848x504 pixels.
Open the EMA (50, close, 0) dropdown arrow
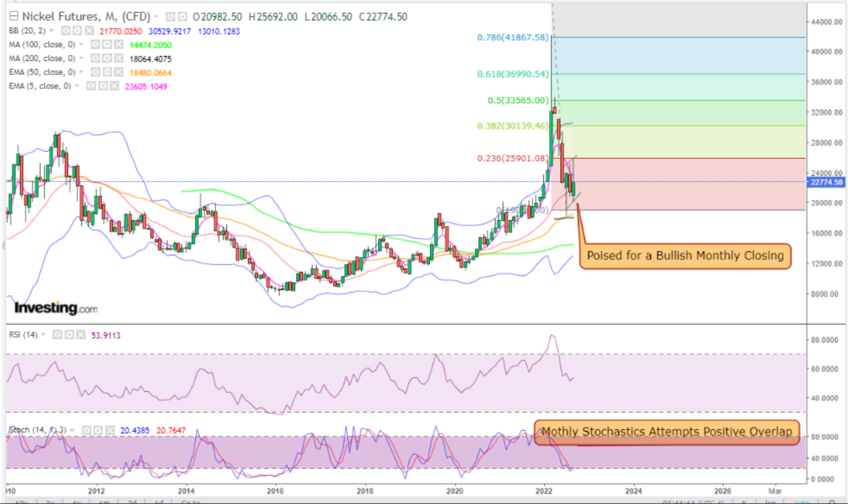(x=81, y=72)
